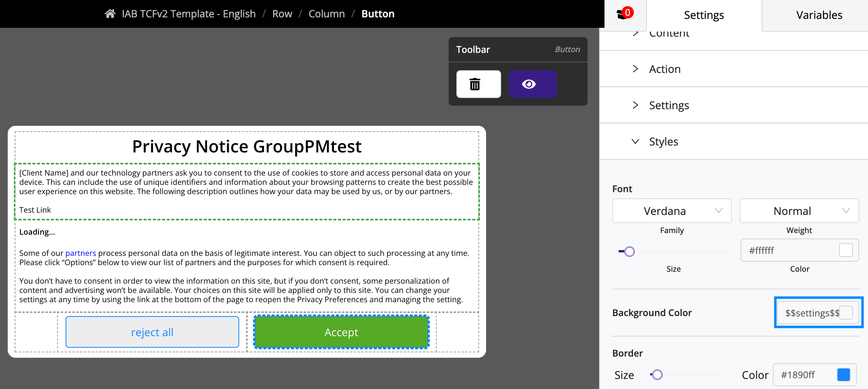Expand the Settings accordion section
The image size is (868, 389).
[734, 105]
